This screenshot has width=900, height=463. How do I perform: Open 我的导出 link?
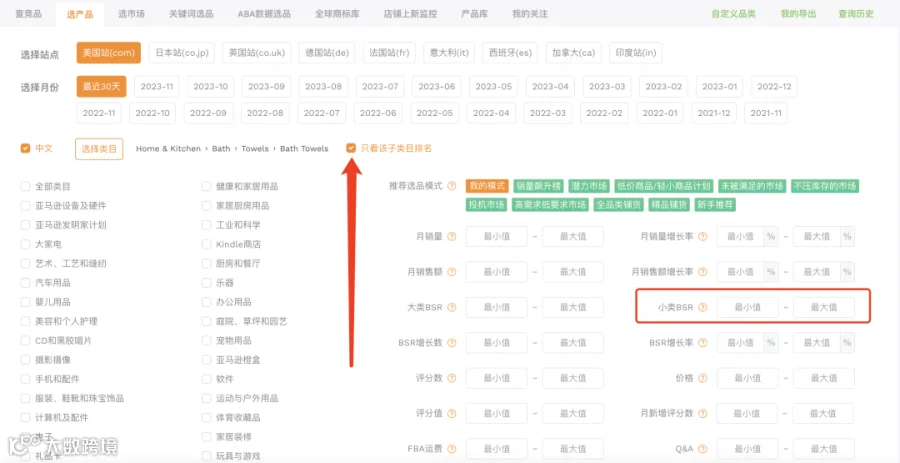pyautogui.click(x=798, y=14)
